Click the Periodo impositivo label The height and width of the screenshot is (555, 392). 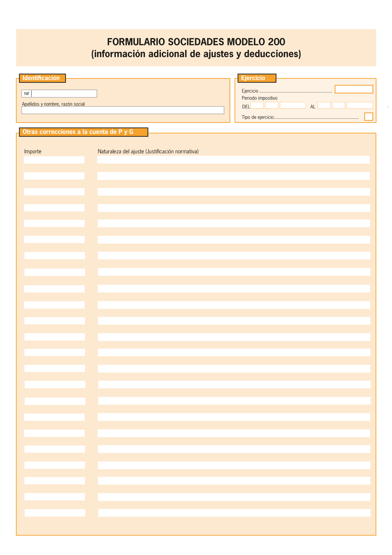point(259,98)
